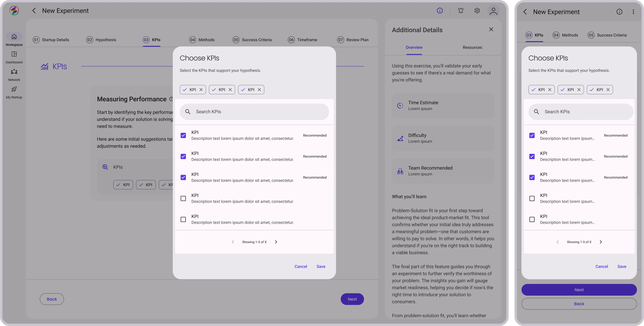
Task: Open the Network sidebar icon
Action: 14,72
